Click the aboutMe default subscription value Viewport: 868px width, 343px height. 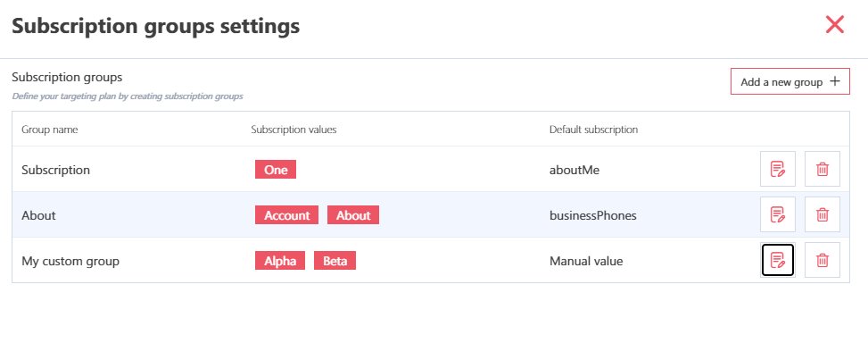click(x=575, y=170)
